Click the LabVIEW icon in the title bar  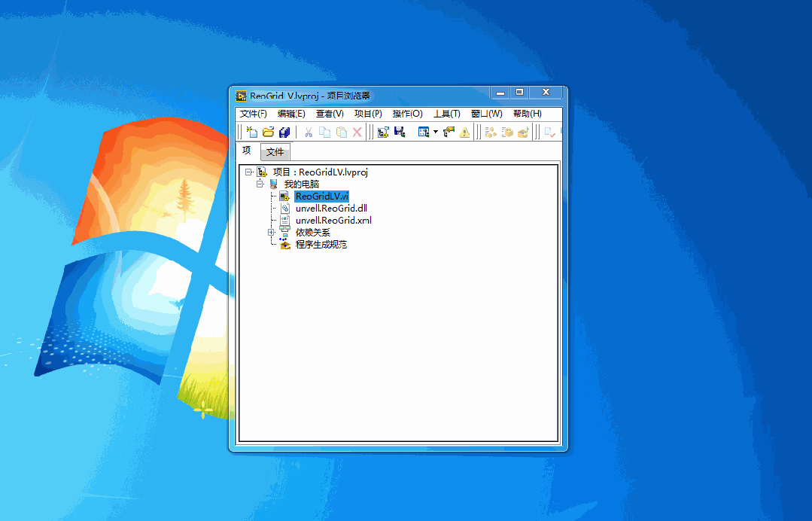click(x=242, y=96)
